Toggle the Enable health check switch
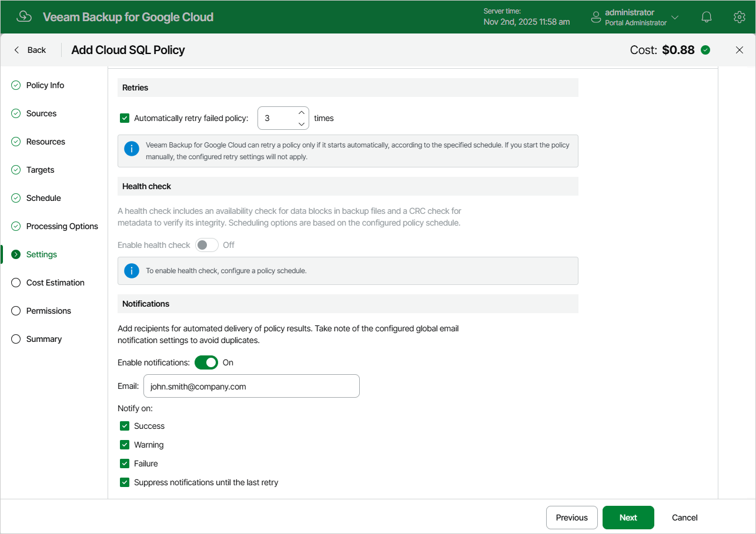756x534 pixels. click(x=207, y=245)
